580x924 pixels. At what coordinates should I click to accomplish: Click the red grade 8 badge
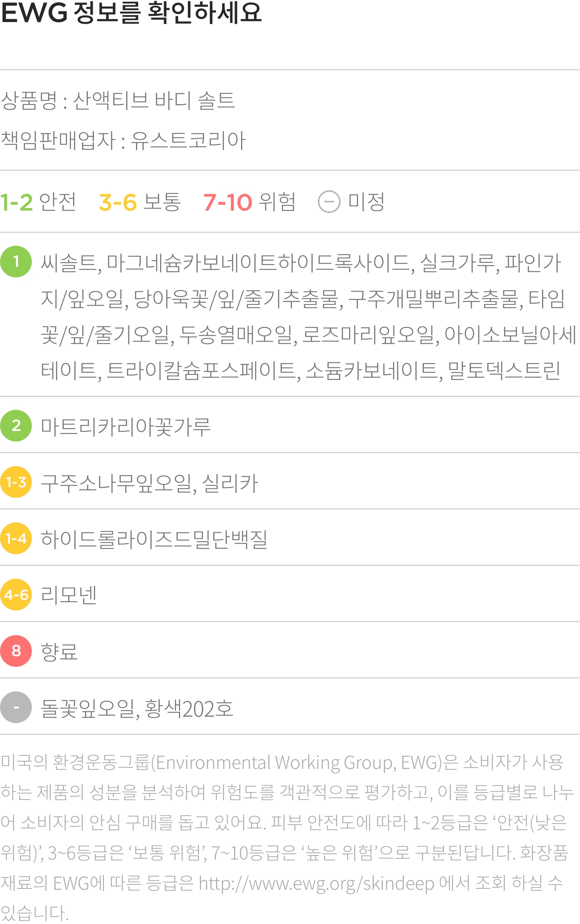(x=16, y=651)
